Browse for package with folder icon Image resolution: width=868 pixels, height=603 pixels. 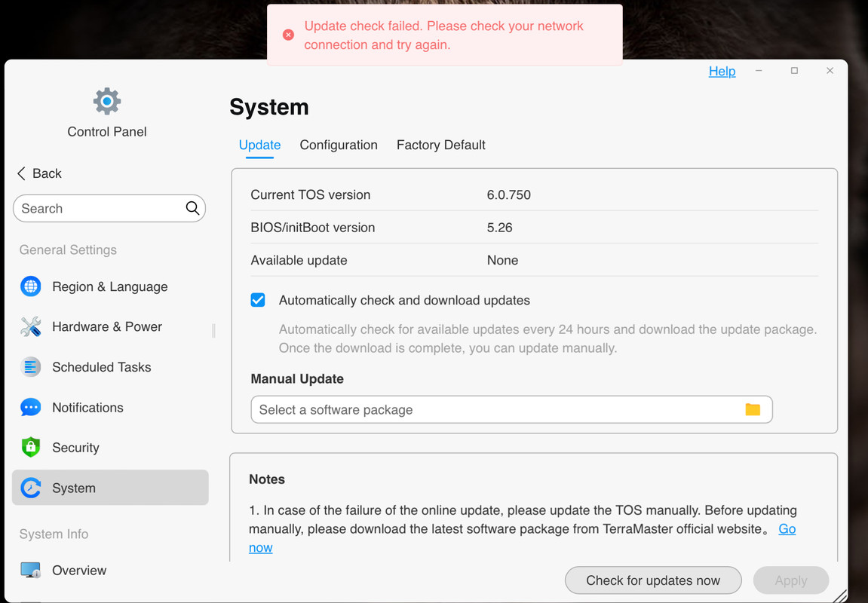click(753, 409)
